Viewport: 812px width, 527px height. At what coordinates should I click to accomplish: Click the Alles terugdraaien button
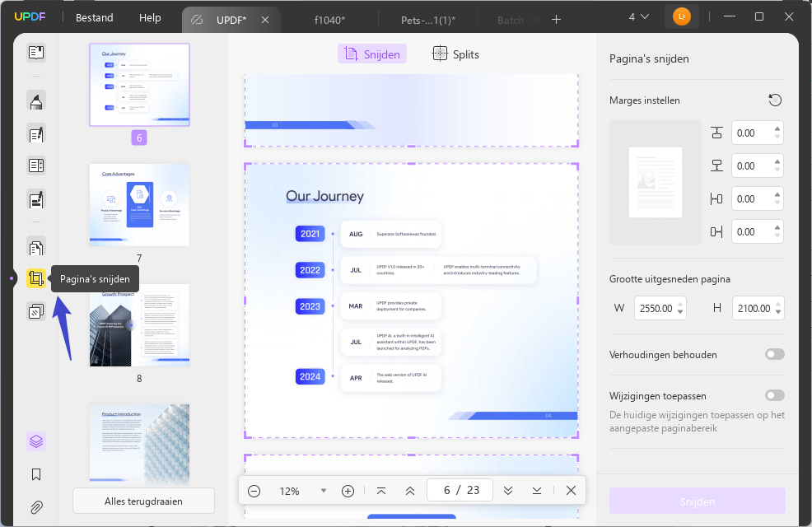143,501
